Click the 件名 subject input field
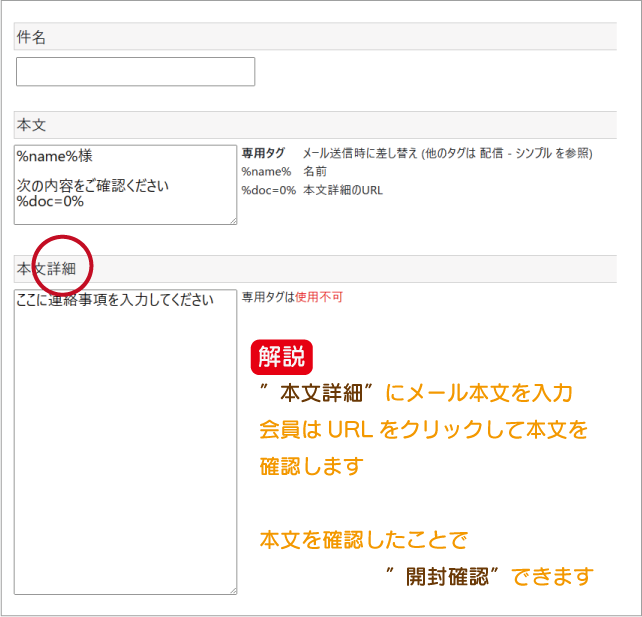 coord(135,72)
